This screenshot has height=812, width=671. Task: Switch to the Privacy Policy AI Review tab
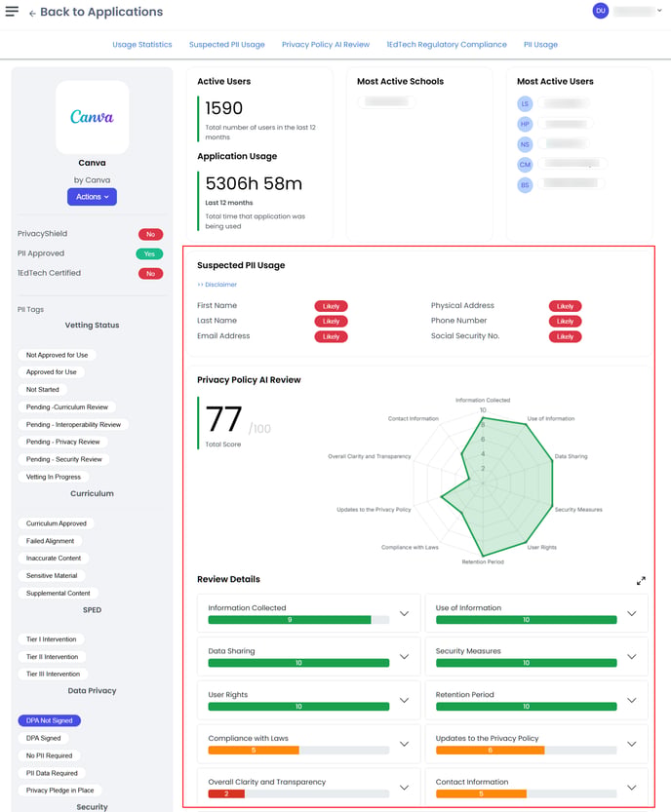point(326,45)
